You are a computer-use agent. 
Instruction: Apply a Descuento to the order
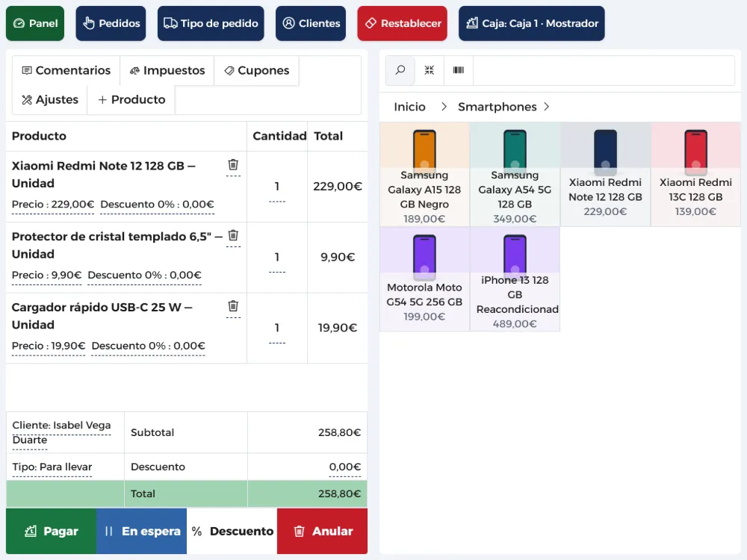click(x=232, y=531)
